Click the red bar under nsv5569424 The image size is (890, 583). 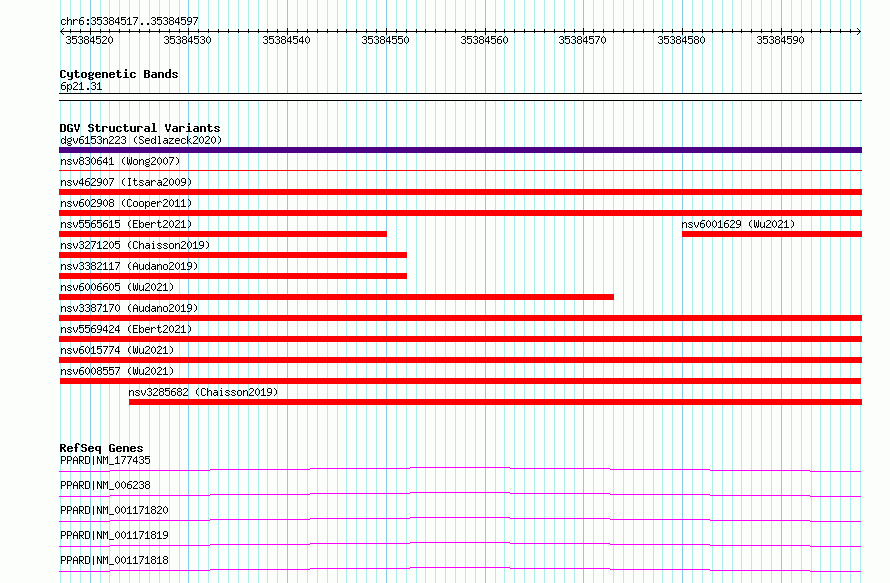pos(460,339)
